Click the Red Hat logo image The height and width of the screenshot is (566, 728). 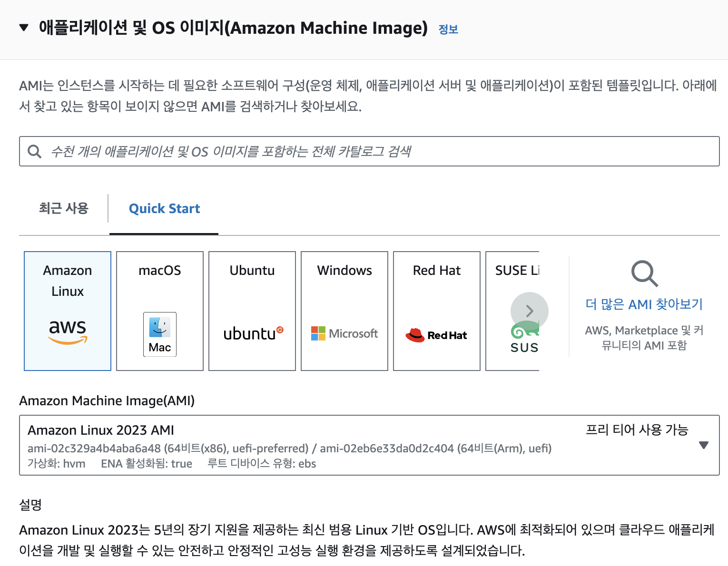tap(436, 335)
